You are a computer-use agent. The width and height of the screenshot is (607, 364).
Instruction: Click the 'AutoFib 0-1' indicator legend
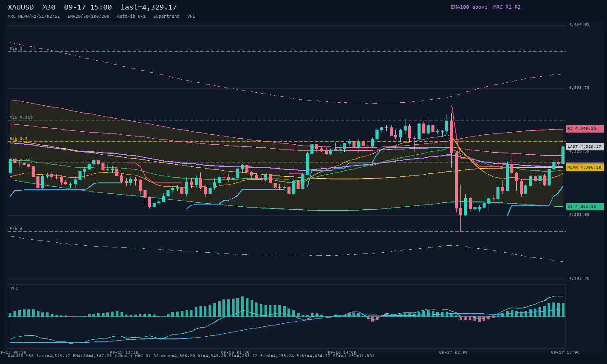click(x=131, y=16)
